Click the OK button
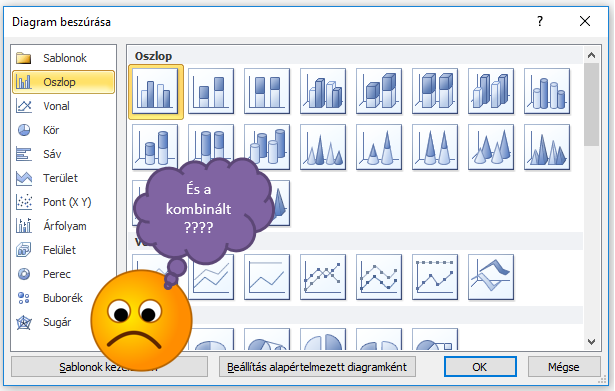This screenshot has width=615, height=391. click(x=480, y=367)
